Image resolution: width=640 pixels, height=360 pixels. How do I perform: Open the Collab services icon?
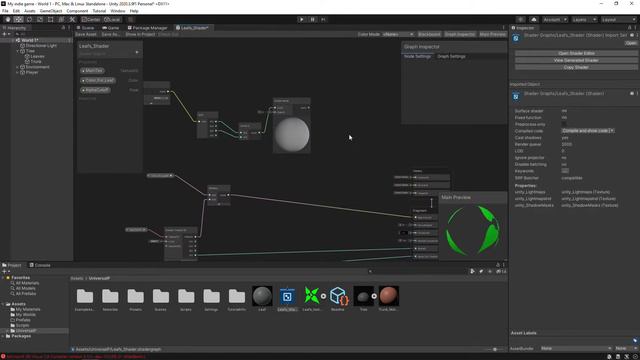click(520, 20)
